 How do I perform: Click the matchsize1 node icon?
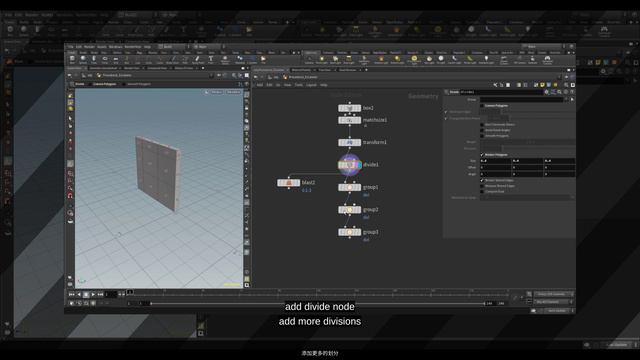coord(349,120)
